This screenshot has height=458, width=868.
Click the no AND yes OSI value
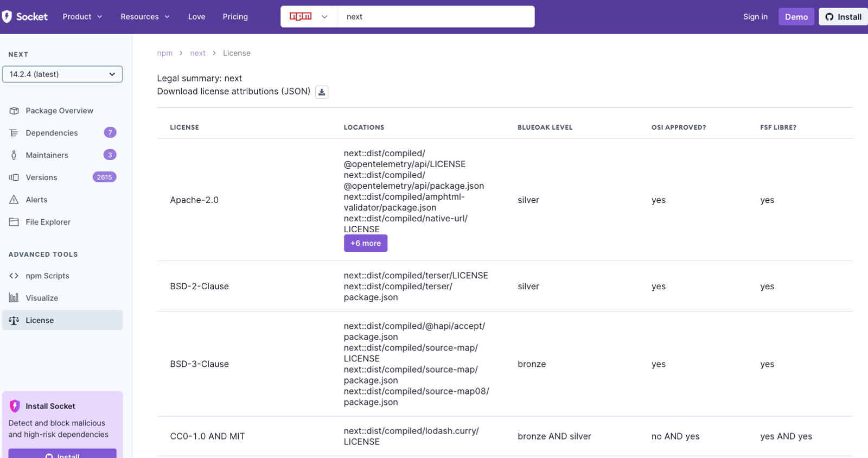click(x=675, y=436)
